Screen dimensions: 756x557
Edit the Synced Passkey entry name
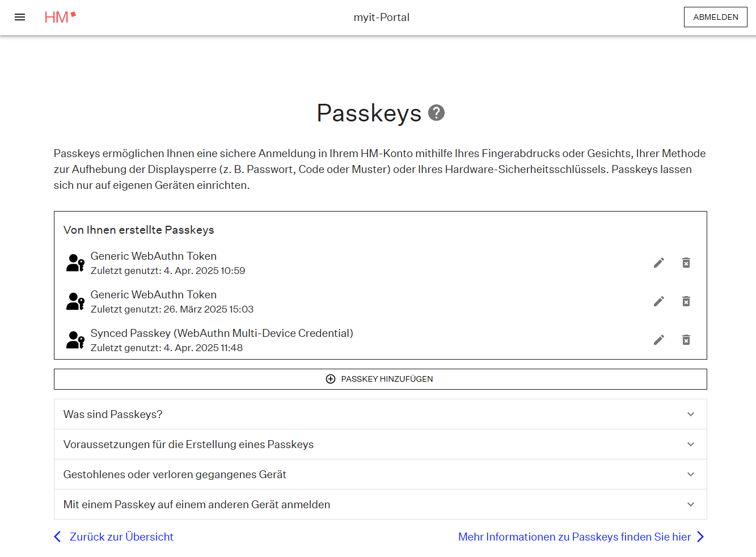point(658,340)
